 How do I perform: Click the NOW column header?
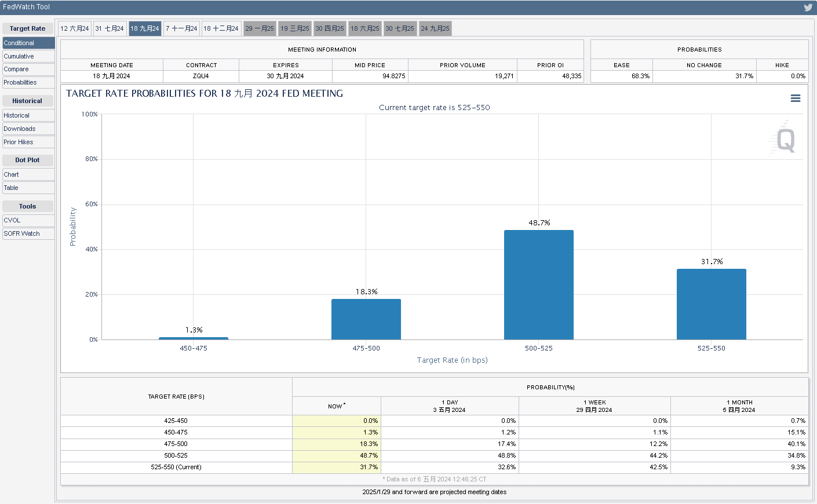pos(337,406)
